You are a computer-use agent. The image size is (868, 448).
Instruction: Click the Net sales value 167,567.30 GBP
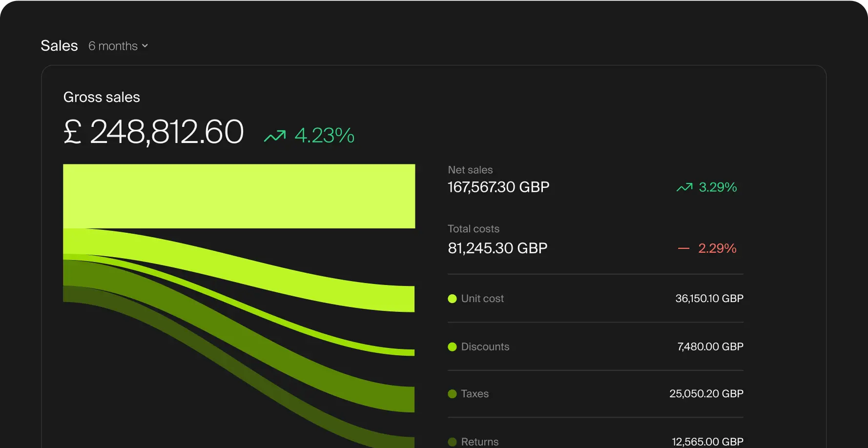[x=498, y=187]
